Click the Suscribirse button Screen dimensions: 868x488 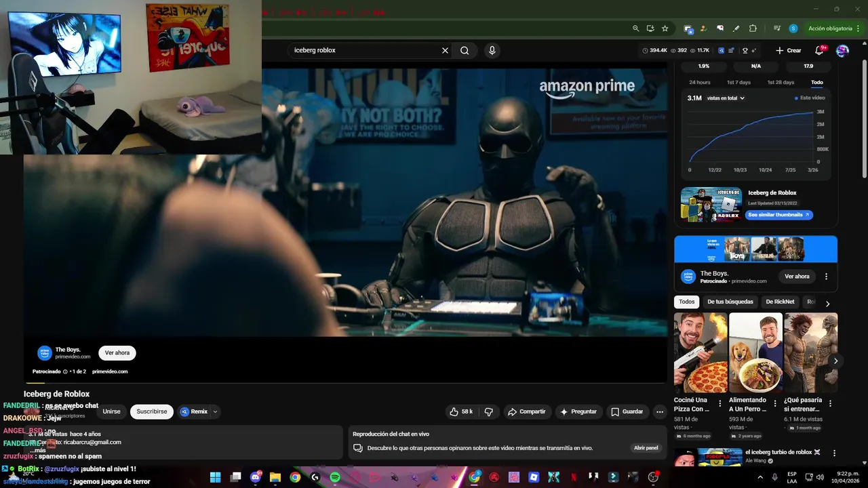[152, 411]
